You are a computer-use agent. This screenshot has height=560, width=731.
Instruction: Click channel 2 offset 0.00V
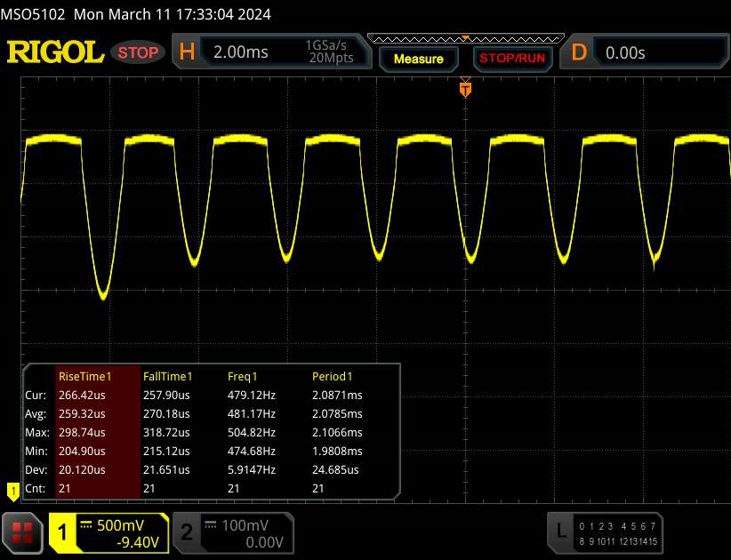coord(264,542)
